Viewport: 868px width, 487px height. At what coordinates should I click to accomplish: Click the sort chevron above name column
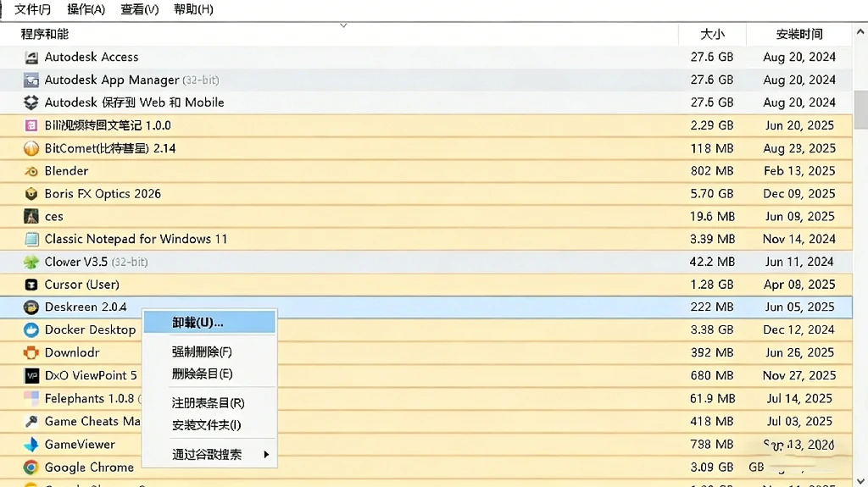point(343,25)
